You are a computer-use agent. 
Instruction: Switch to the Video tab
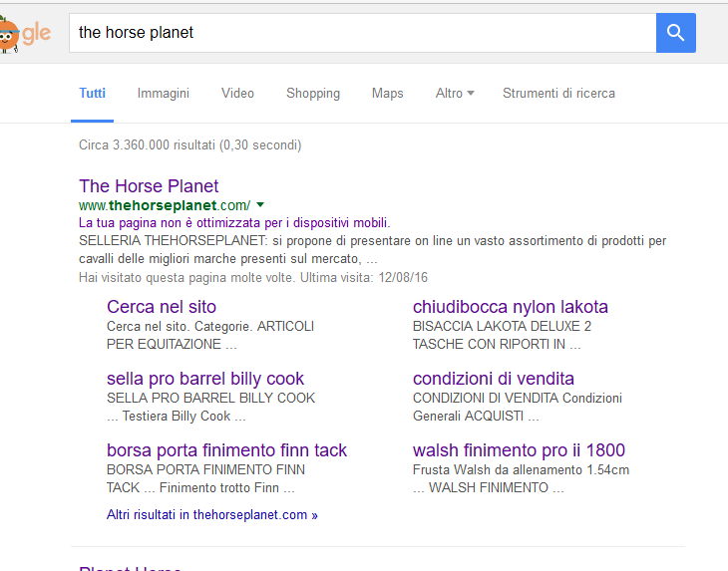[237, 94]
